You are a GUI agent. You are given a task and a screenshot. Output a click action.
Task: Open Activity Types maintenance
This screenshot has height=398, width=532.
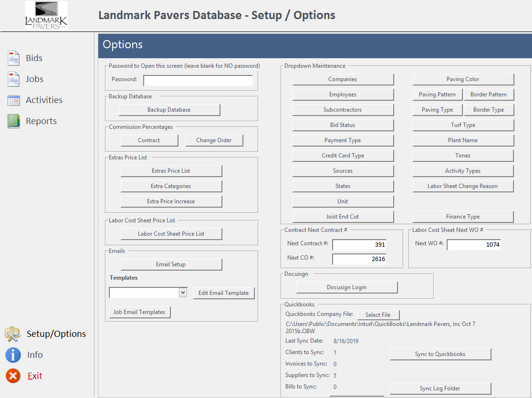(463, 171)
